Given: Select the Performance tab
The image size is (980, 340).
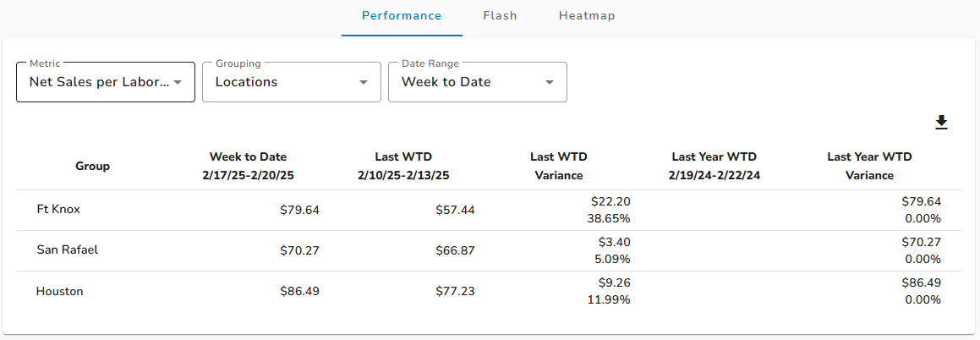Looking at the screenshot, I should click(x=402, y=15).
